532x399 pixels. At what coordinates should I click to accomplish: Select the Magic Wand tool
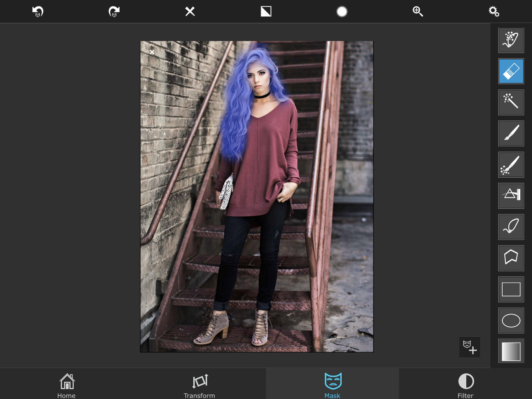point(511,102)
